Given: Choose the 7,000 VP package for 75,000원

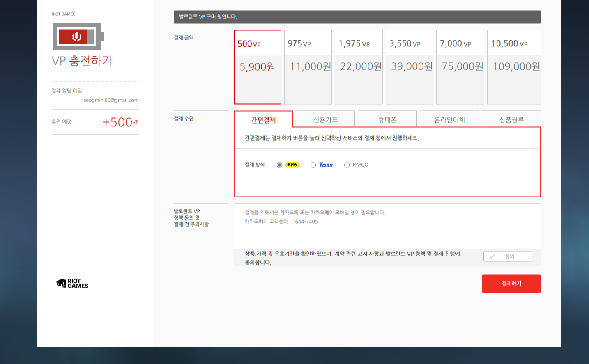Looking at the screenshot, I should click(x=460, y=67).
